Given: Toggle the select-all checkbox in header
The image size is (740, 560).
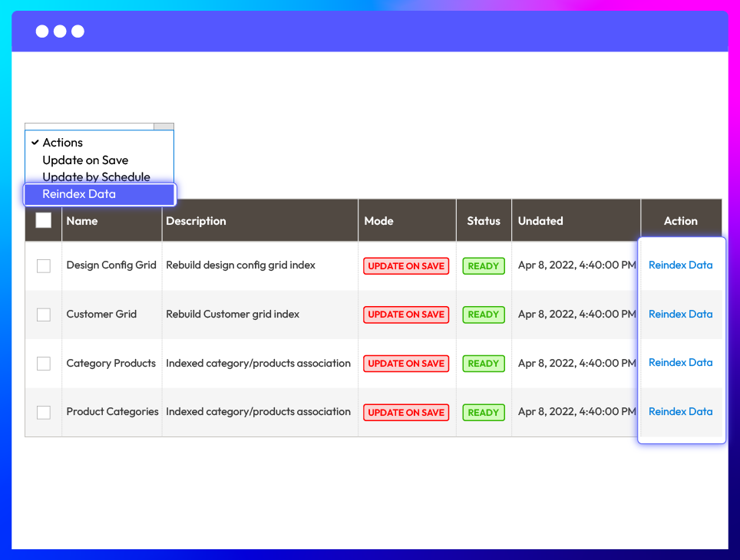Looking at the screenshot, I should tap(44, 221).
